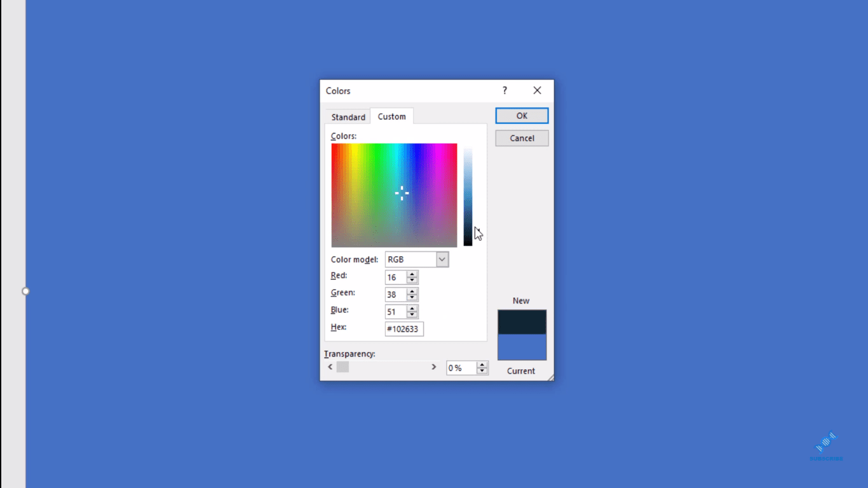This screenshot has height=488, width=868.
Task: Decrease the Green value spinner
Action: point(412,297)
